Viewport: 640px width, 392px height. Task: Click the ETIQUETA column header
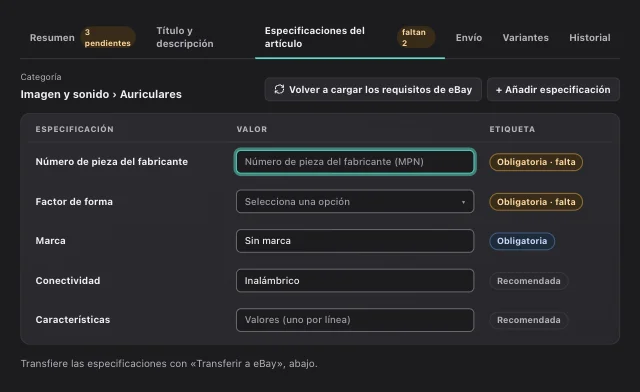(512, 129)
